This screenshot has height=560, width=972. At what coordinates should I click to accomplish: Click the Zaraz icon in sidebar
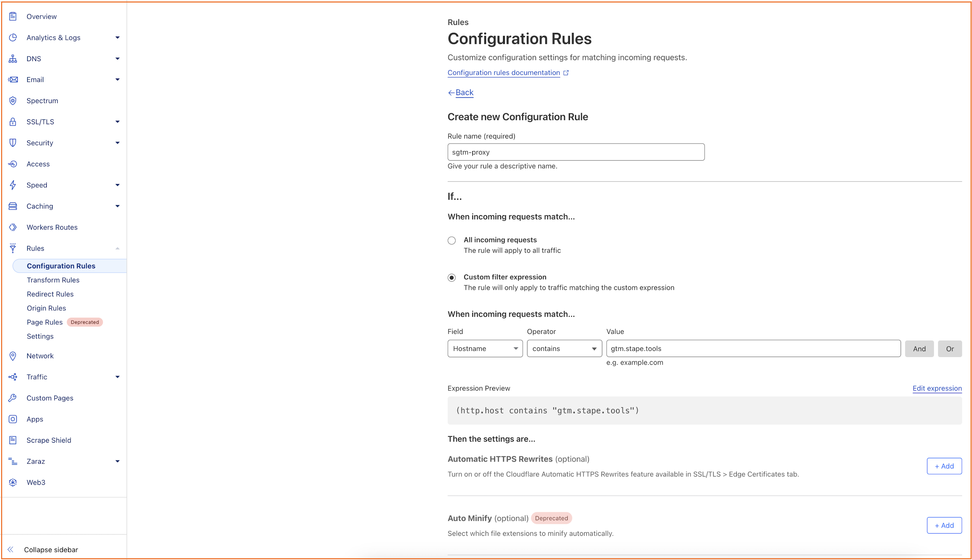point(12,461)
